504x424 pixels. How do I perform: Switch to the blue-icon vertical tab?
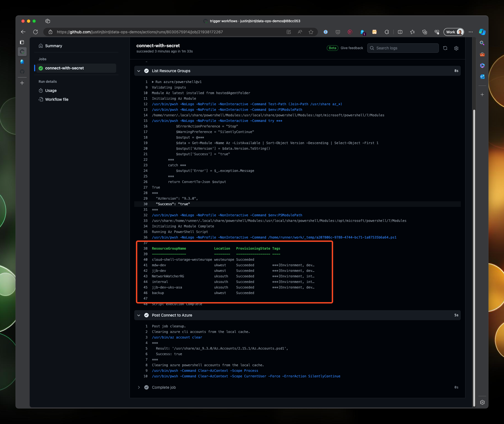(x=22, y=62)
